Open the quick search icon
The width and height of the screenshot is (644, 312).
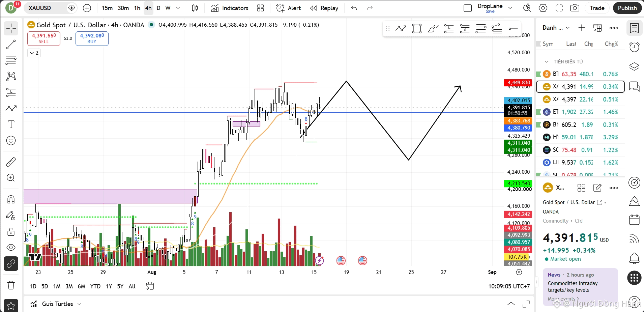tap(527, 8)
